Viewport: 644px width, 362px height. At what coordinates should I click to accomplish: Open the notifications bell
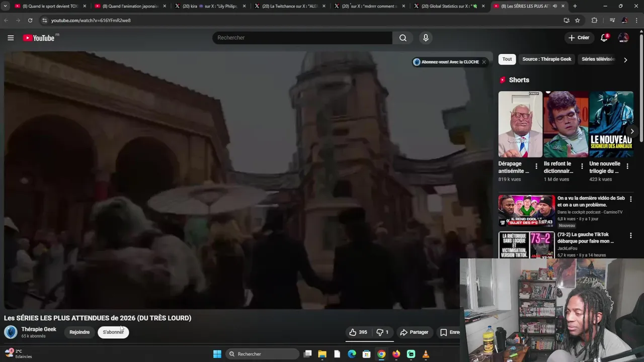(604, 38)
